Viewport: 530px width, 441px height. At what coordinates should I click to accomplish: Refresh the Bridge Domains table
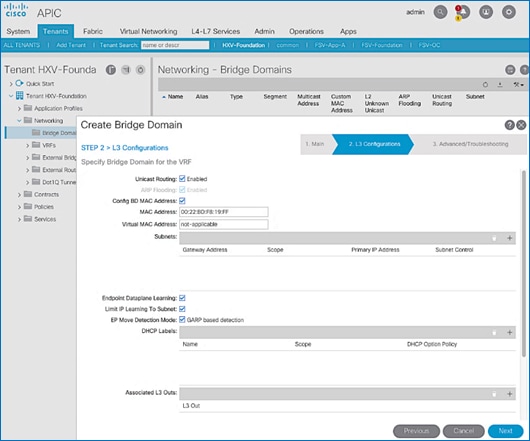tap(485, 85)
